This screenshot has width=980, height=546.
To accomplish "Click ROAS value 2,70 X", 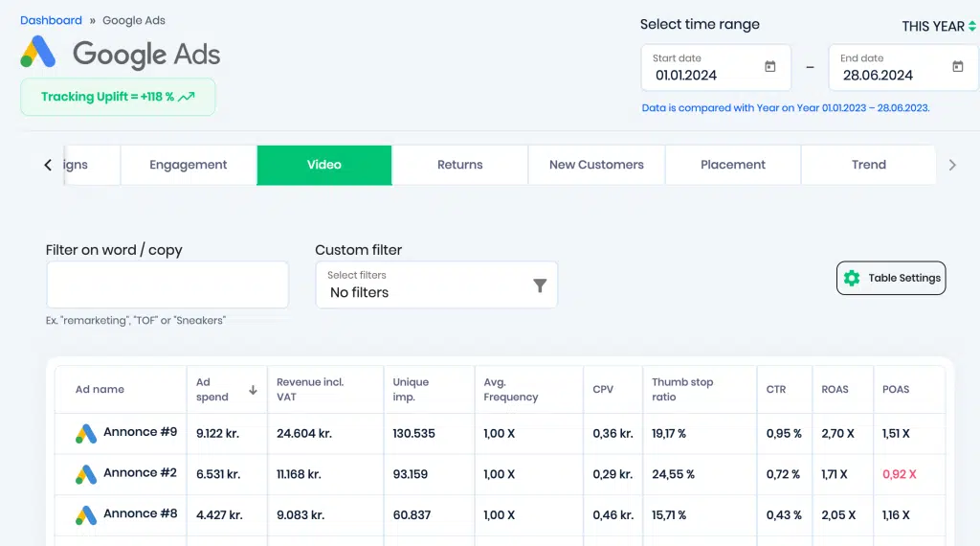I will pos(837,433).
